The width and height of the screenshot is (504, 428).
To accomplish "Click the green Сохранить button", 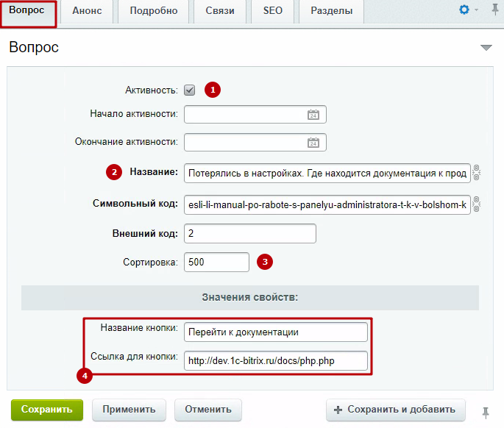I will pyautogui.click(x=47, y=410).
